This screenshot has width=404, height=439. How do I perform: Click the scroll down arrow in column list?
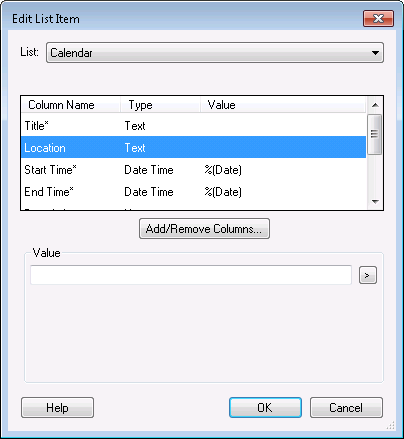click(375, 201)
